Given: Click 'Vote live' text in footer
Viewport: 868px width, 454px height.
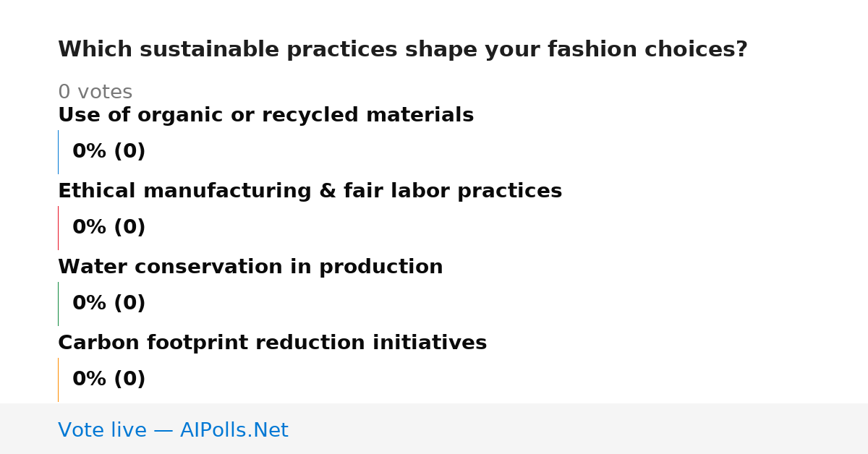Looking at the screenshot, I should [102, 431].
